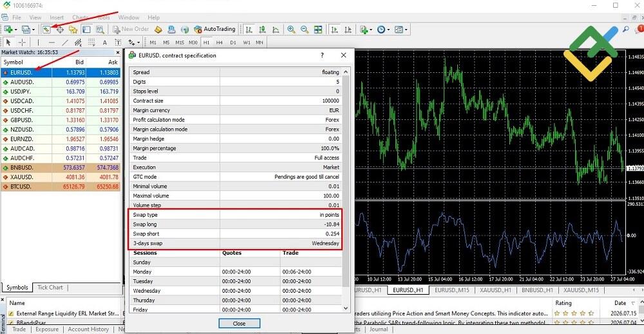Switch to M30 timeframe
644x334 pixels.
pos(193,43)
